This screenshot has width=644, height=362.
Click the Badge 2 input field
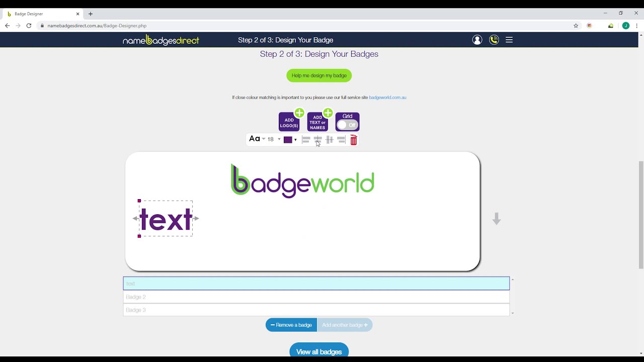pyautogui.click(x=316, y=297)
